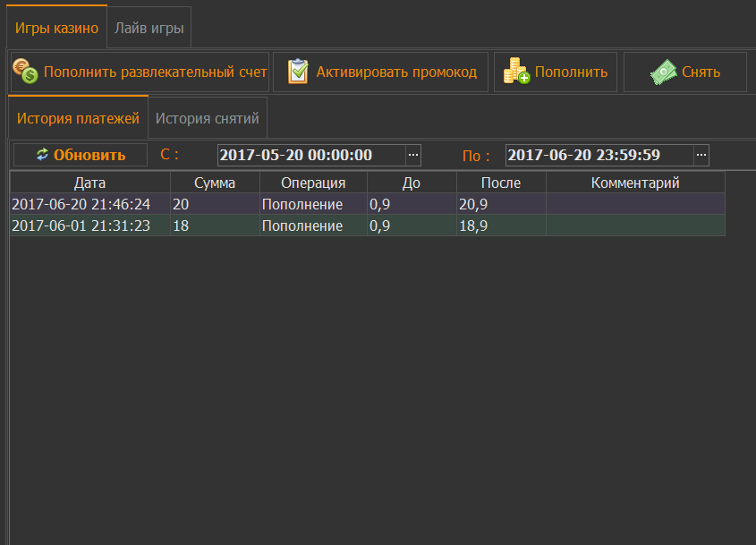Click the Активировать промокод button
This screenshot has width=756, height=545.
click(x=380, y=72)
